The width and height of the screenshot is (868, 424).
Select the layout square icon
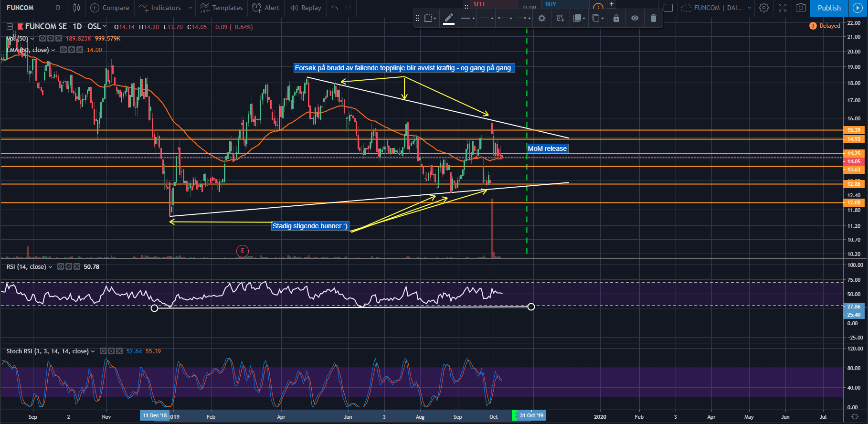(668, 8)
